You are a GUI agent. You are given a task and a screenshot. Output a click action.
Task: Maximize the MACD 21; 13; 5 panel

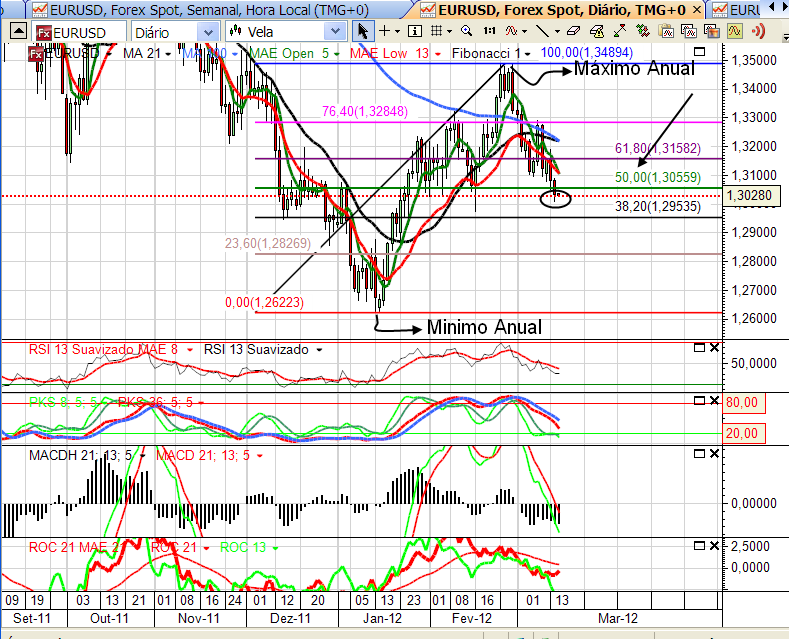699,454
